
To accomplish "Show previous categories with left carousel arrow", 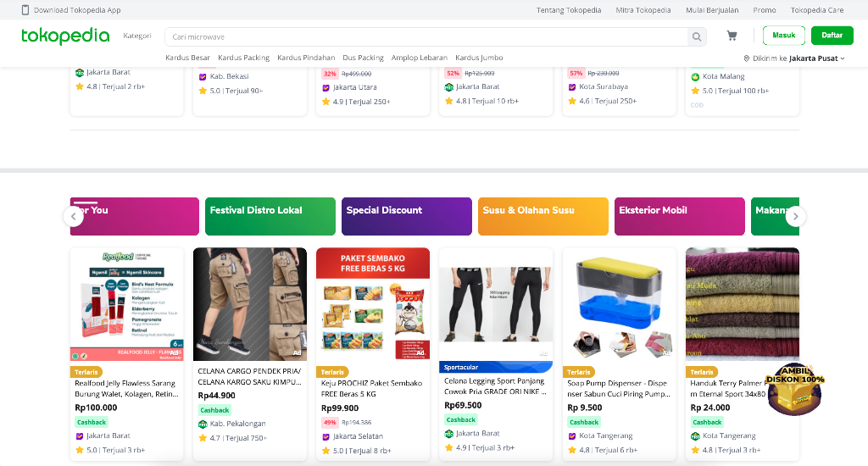I will point(73,216).
